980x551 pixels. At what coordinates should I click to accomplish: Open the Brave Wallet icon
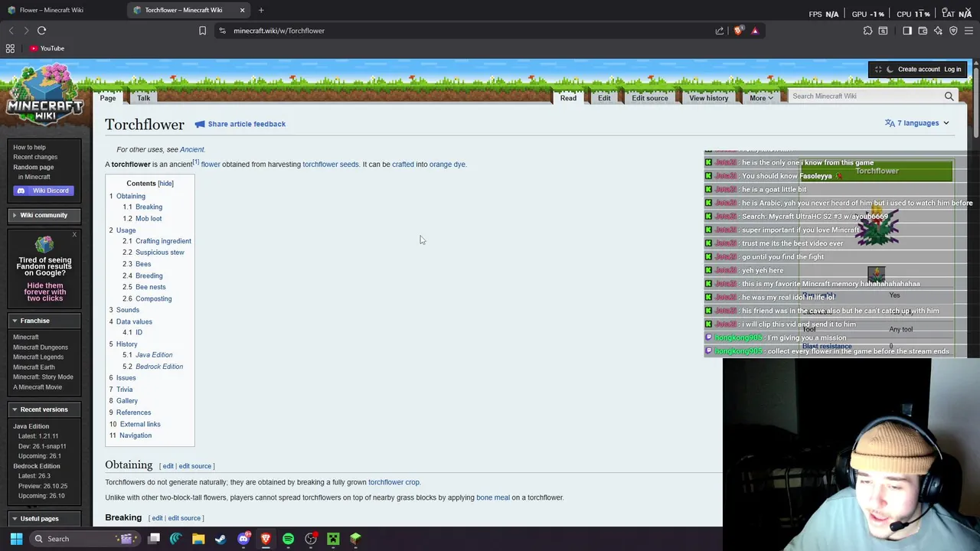923,31
